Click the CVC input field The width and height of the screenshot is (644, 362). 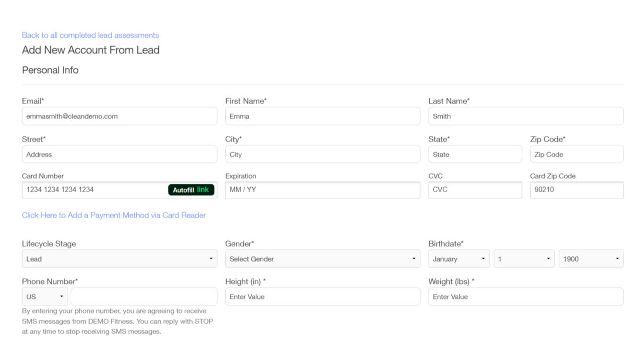pos(475,190)
